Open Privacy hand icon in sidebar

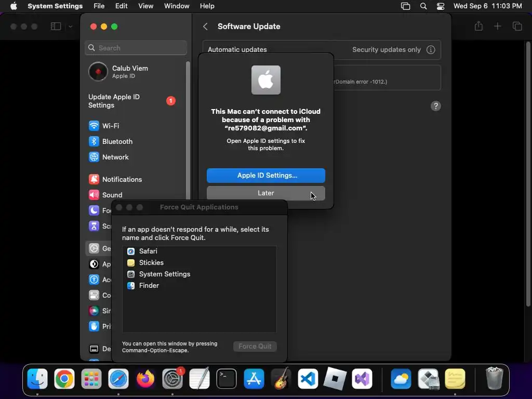(94, 326)
